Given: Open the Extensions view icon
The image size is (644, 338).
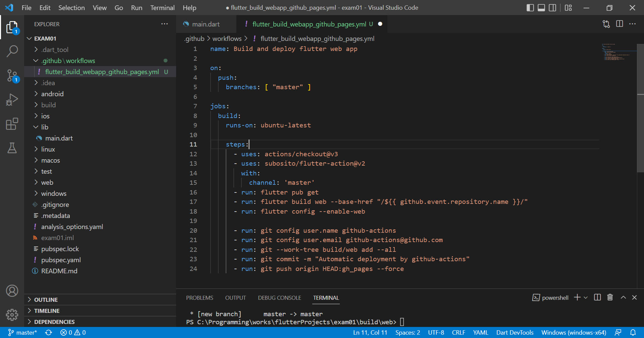Looking at the screenshot, I should tap(12, 124).
